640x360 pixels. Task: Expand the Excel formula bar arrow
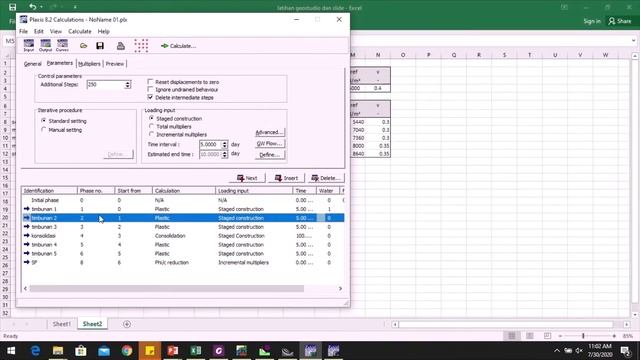[x=633, y=40]
